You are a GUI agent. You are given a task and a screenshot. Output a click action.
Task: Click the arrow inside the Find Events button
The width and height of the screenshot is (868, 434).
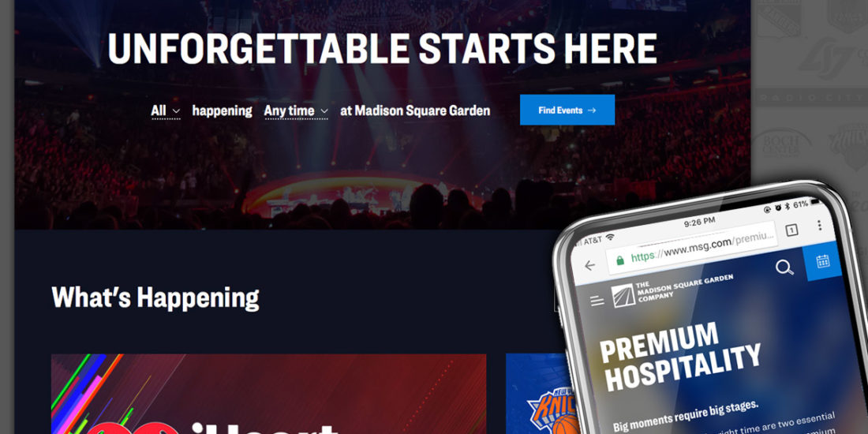tap(592, 110)
